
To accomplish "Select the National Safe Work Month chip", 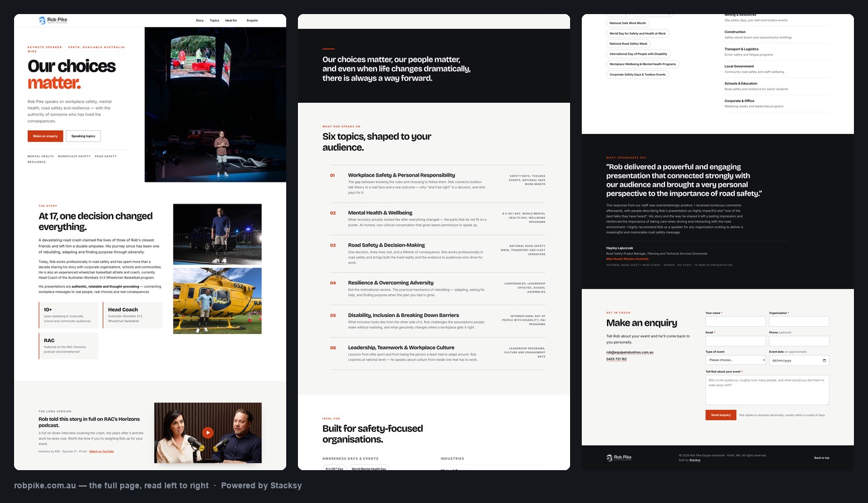I will (x=628, y=23).
